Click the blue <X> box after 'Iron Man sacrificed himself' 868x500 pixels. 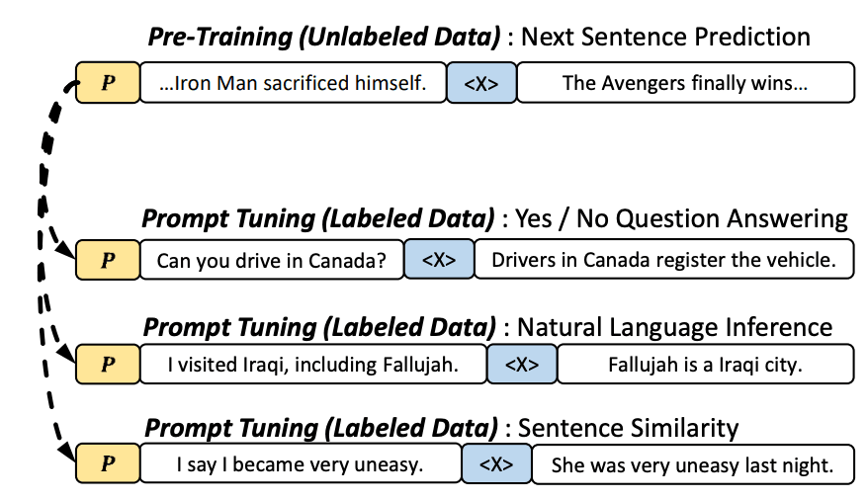click(481, 83)
